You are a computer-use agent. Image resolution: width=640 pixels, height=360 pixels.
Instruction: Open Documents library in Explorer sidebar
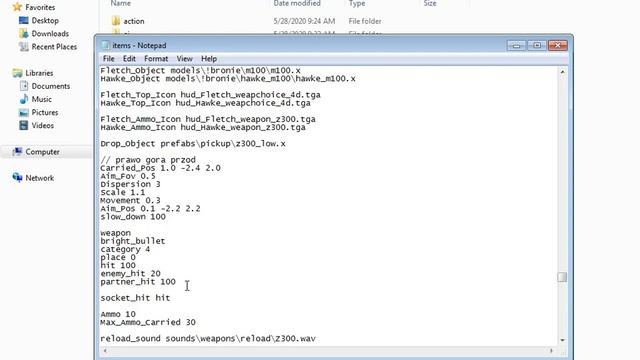[x=51, y=86]
